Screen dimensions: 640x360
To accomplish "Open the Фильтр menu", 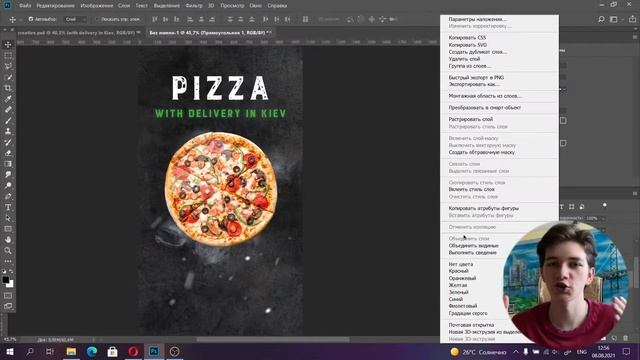I will tap(194, 6).
